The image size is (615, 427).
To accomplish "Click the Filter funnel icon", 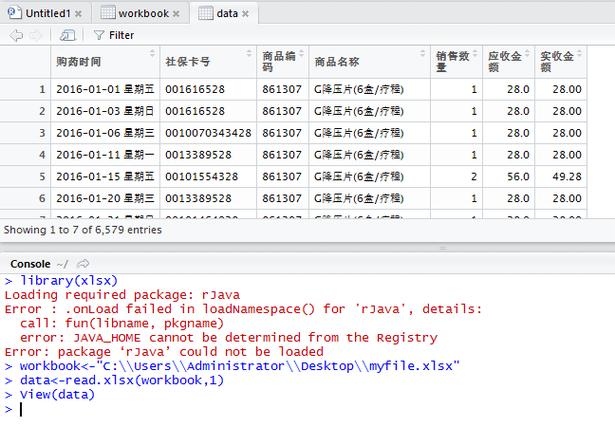I will coord(99,35).
